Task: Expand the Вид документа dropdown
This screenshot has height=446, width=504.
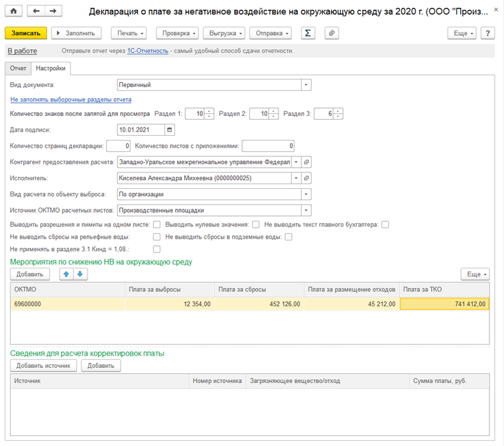Action: pyautogui.click(x=306, y=85)
